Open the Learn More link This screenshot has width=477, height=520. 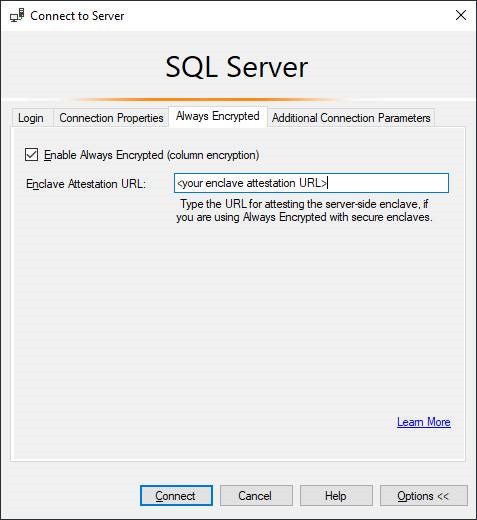[x=424, y=422]
